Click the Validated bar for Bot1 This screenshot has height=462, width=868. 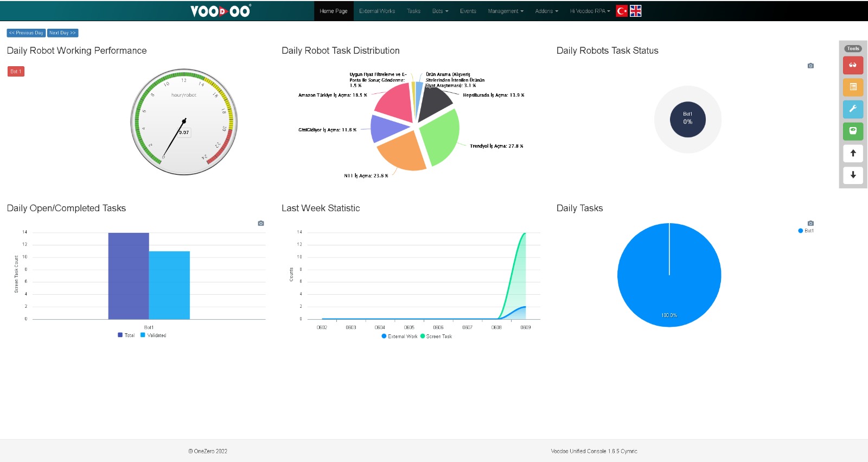pos(169,285)
